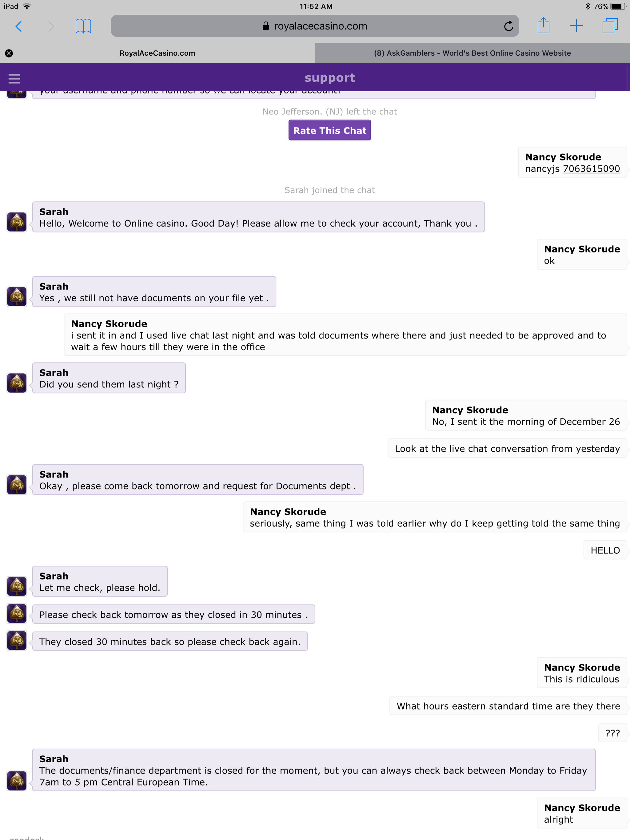Switch to the AskGamblers tab

(x=472, y=53)
